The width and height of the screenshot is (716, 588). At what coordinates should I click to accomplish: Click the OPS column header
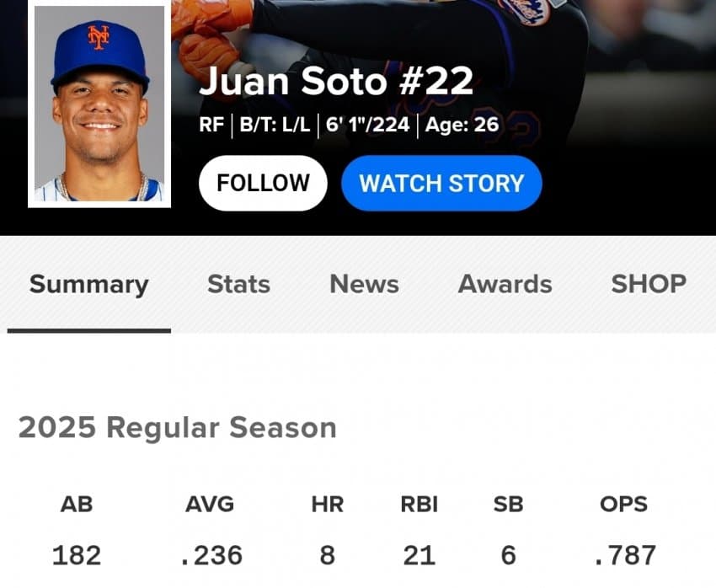pos(623,505)
